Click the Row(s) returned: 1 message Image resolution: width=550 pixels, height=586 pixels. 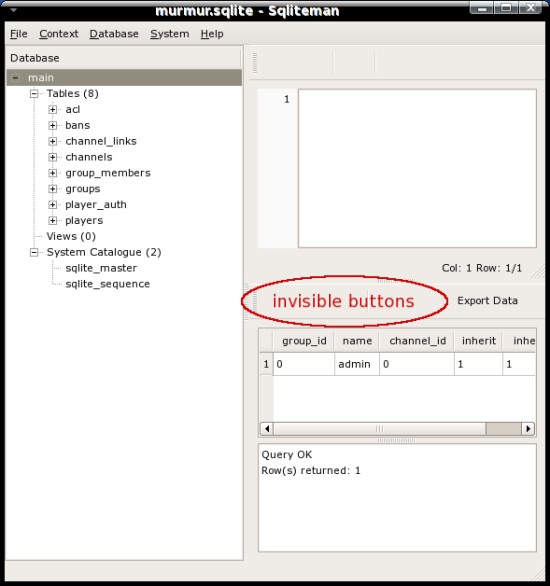tap(311, 471)
